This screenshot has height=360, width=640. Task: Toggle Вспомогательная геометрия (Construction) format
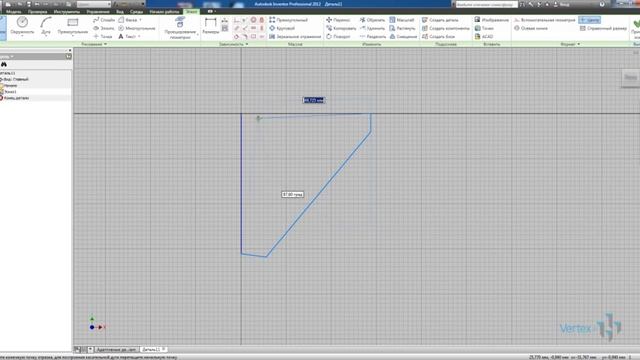coord(544,20)
